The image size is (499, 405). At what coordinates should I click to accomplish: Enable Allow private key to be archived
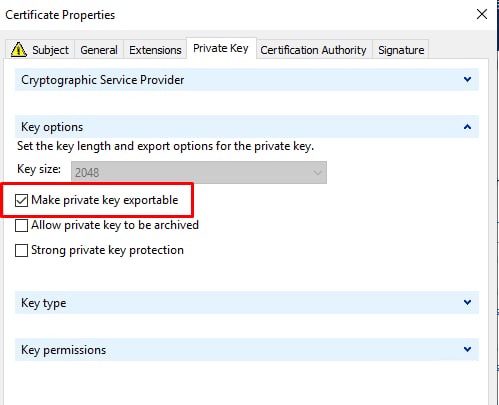(21, 226)
